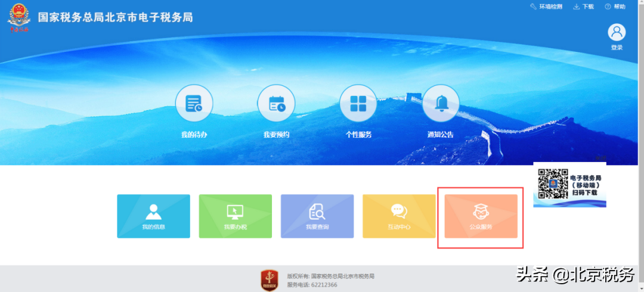Click the 扫码下载 text beside QR code
The height and width of the screenshot is (292, 644).
click(586, 192)
